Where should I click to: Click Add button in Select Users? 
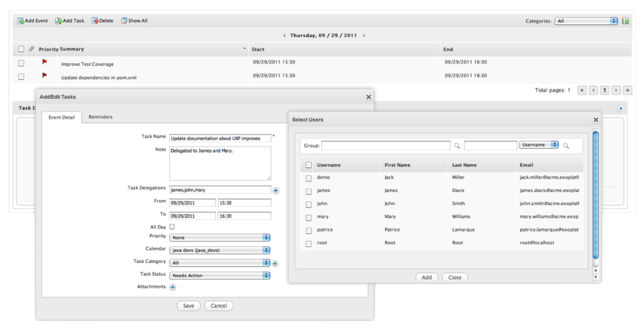(427, 277)
